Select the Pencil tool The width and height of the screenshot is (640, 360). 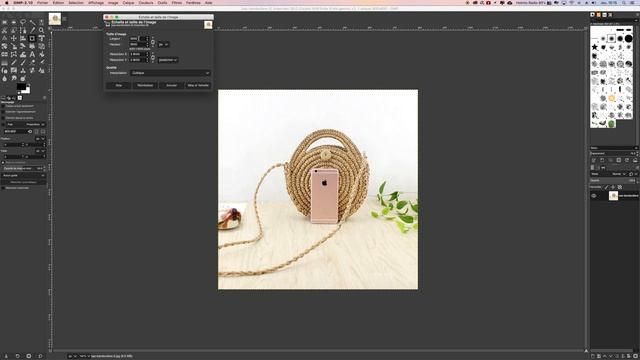point(13,62)
